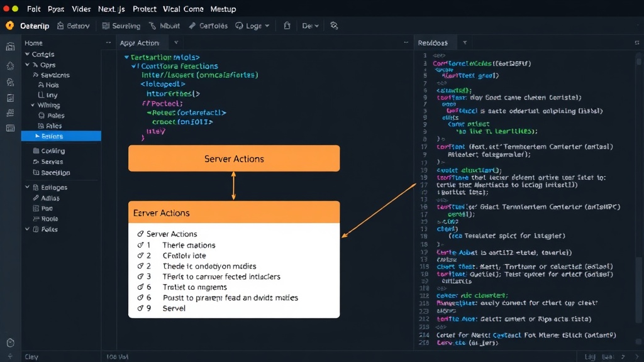Select the highlighted Ealiors tree item
Image resolution: width=644 pixels, height=362 pixels.
coord(61,136)
